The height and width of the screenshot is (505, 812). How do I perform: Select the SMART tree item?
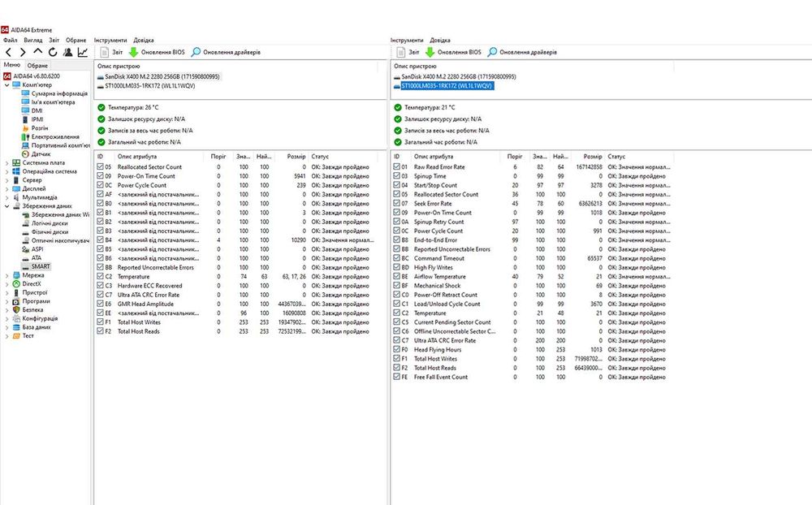[x=41, y=266]
